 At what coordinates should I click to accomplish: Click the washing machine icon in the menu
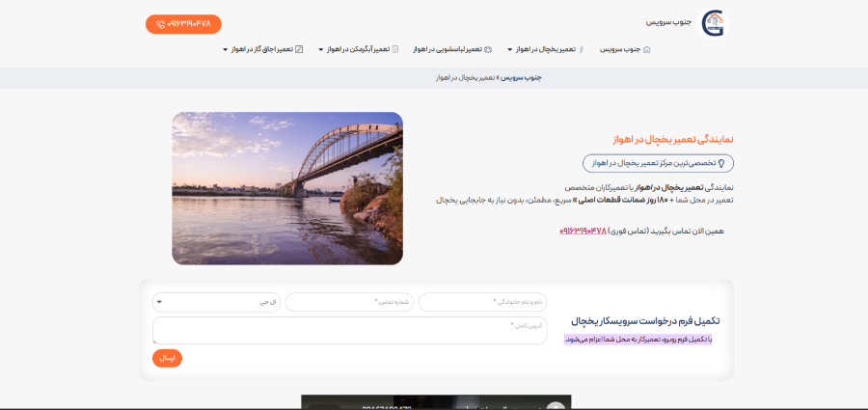(x=488, y=49)
